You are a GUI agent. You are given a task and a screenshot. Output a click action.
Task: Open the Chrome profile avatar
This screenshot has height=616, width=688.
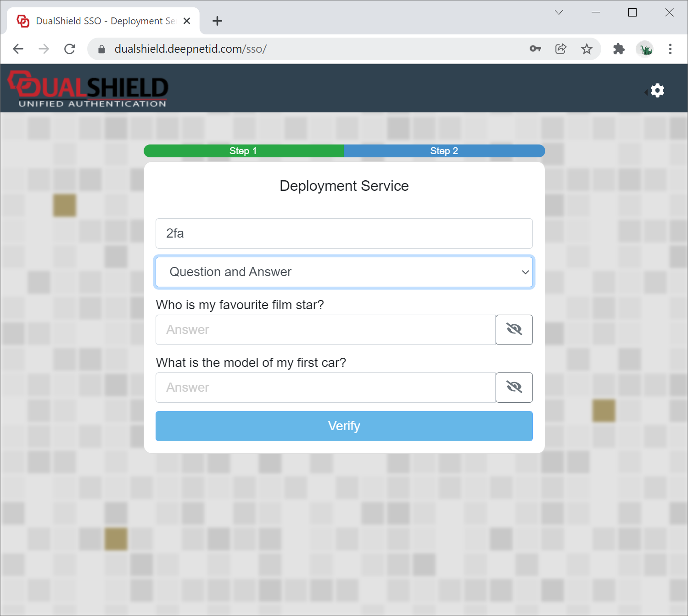(x=645, y=49)
